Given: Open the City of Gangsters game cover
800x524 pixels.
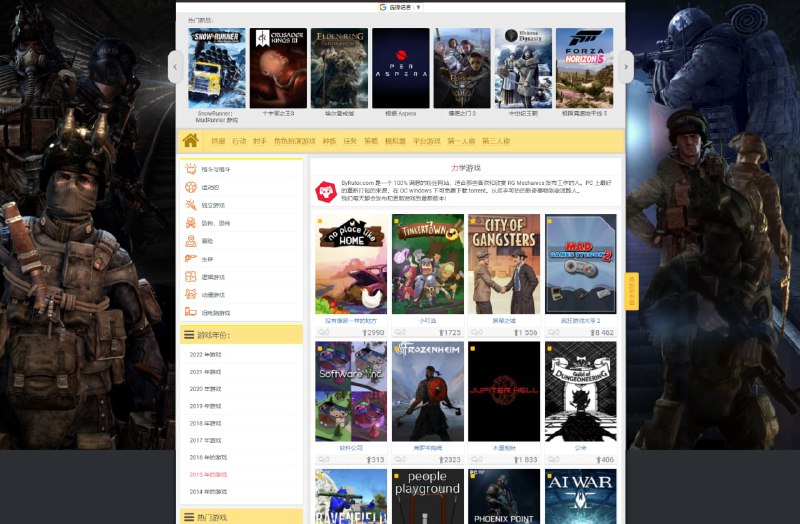Looking at the screenshot, I should pyautogui.click(x=503, y=264).
